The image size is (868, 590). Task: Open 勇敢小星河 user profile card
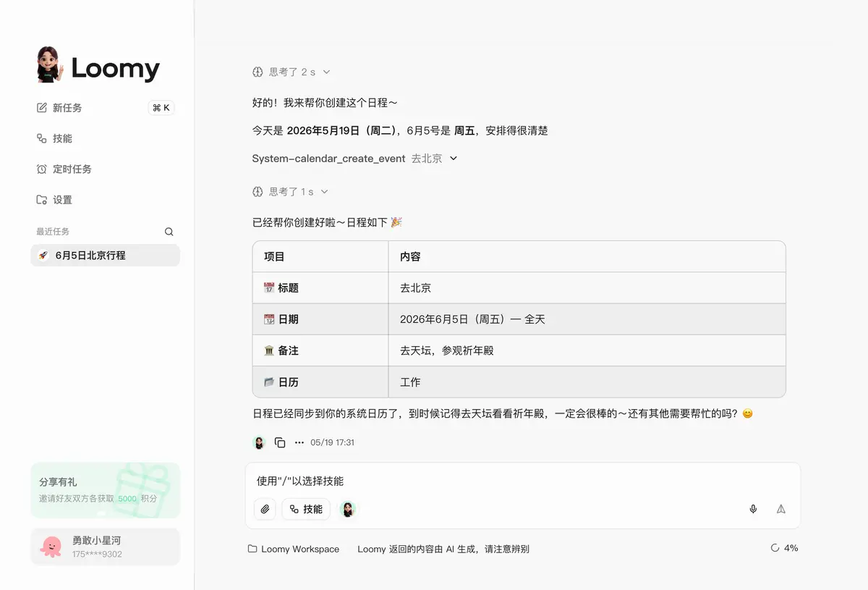pyautogui.click(x=105, y=547)
